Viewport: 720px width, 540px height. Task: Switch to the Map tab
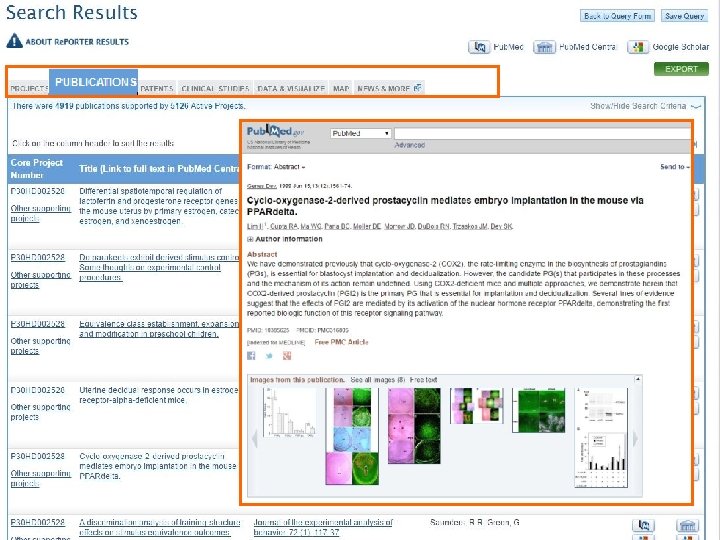click(341, 88)
